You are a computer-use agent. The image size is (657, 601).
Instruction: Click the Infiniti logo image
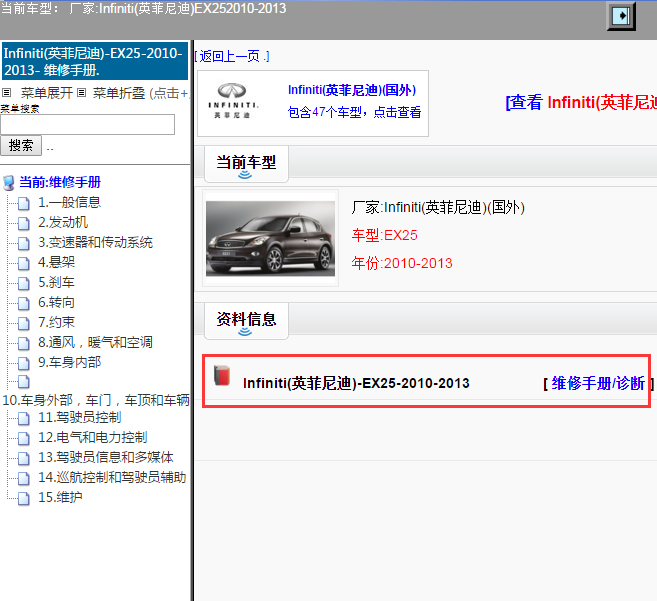tap(233, 101)
